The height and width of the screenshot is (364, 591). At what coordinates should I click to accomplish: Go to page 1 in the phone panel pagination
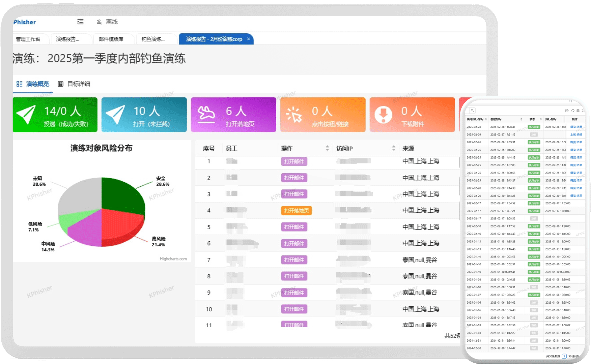pos(564,356)
